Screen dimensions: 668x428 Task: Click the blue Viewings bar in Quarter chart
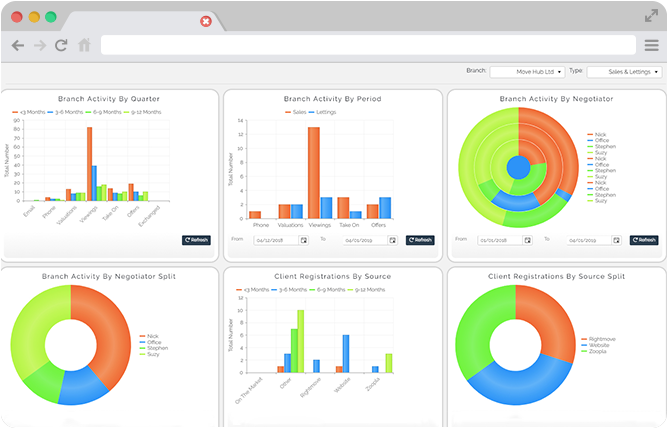pyautogui.click(x=94, y=183)
